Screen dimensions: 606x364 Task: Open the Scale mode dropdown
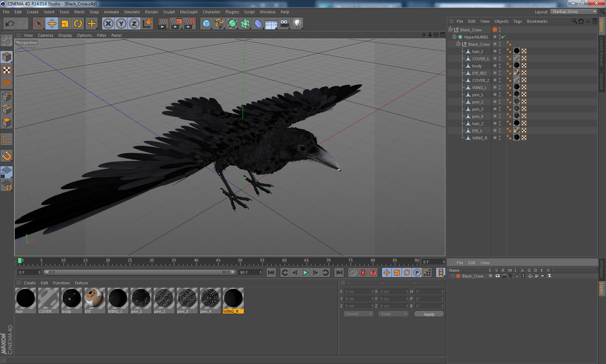[x=393, y=314]
